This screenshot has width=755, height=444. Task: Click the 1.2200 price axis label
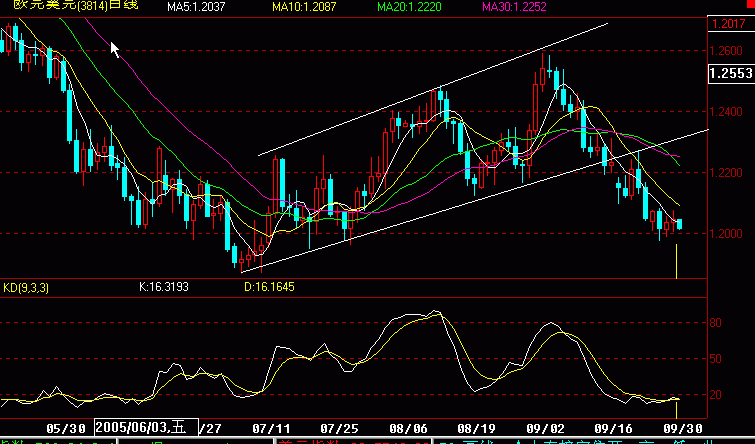tap(726, 172)
